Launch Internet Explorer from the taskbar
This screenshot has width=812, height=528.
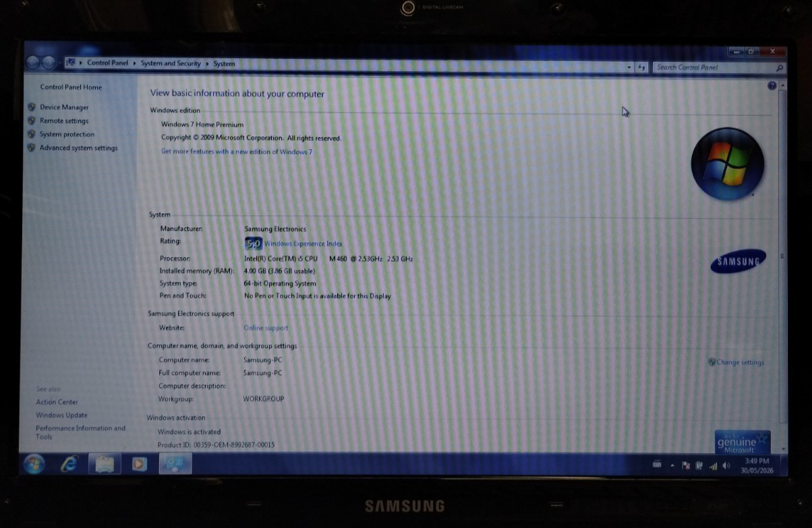tap(69, 464)
